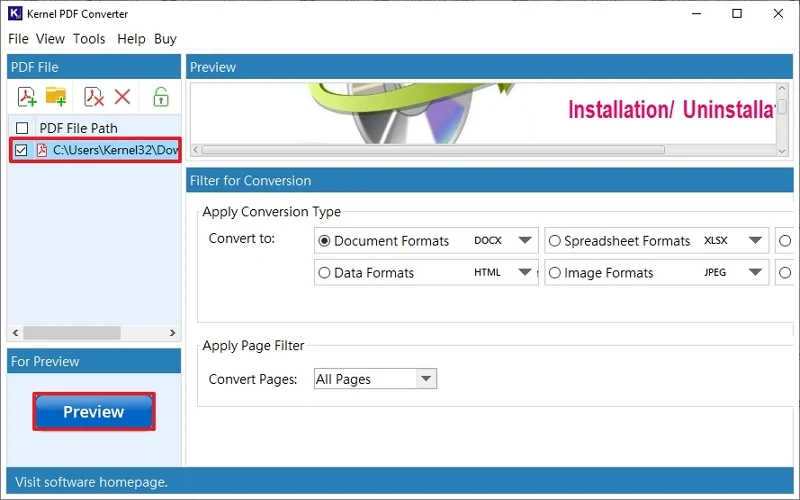This screenshot has height=500, width=800.
Task: Click the Installation/ Uninstallation preview image
Action: pos(483,113)
